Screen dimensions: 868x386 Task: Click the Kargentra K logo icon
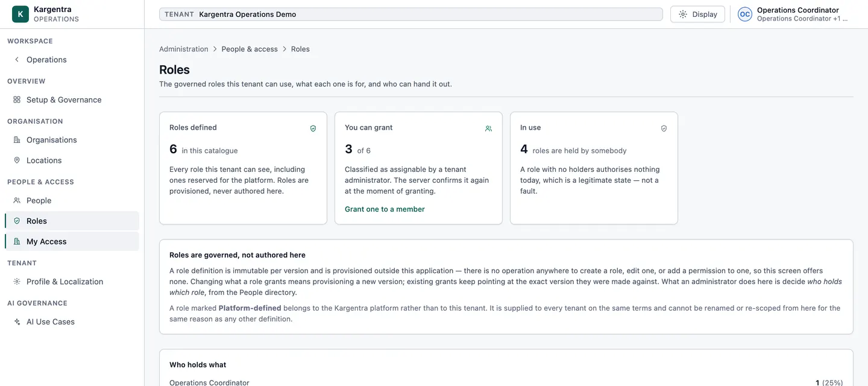click(20, 14)
